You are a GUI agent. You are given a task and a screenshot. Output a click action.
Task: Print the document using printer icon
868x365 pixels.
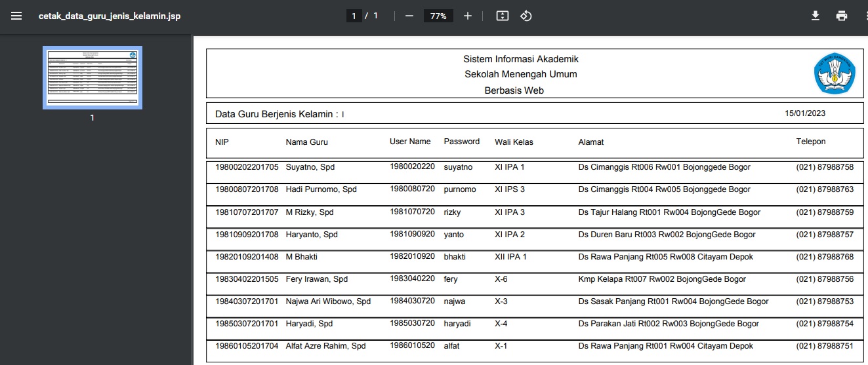[842, 16]
